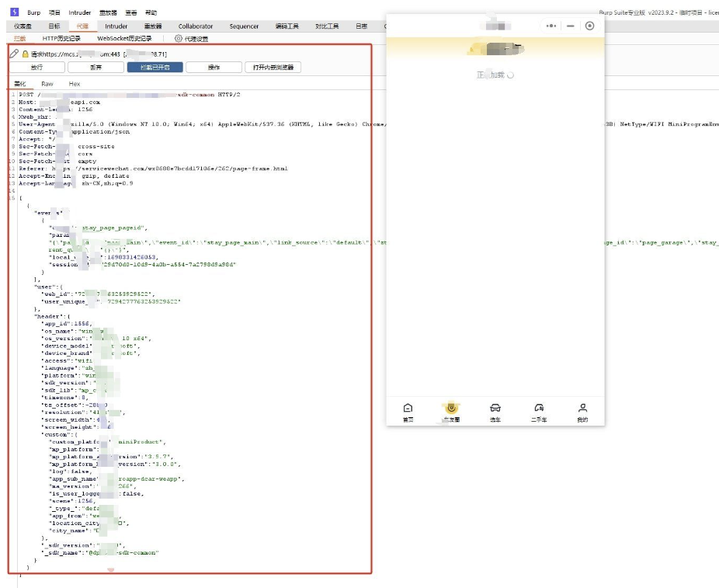Open the HTTP历史记录 tab

[x=61, y=38]
